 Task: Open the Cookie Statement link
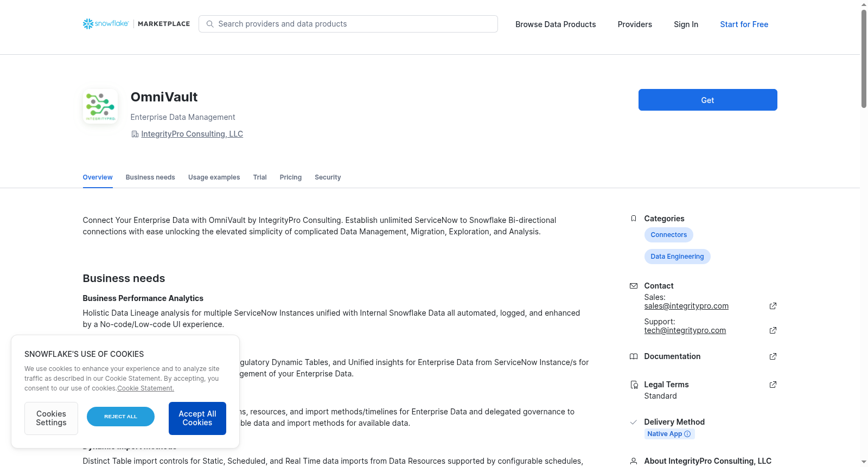pyautogui.click(x=145, y=388)
